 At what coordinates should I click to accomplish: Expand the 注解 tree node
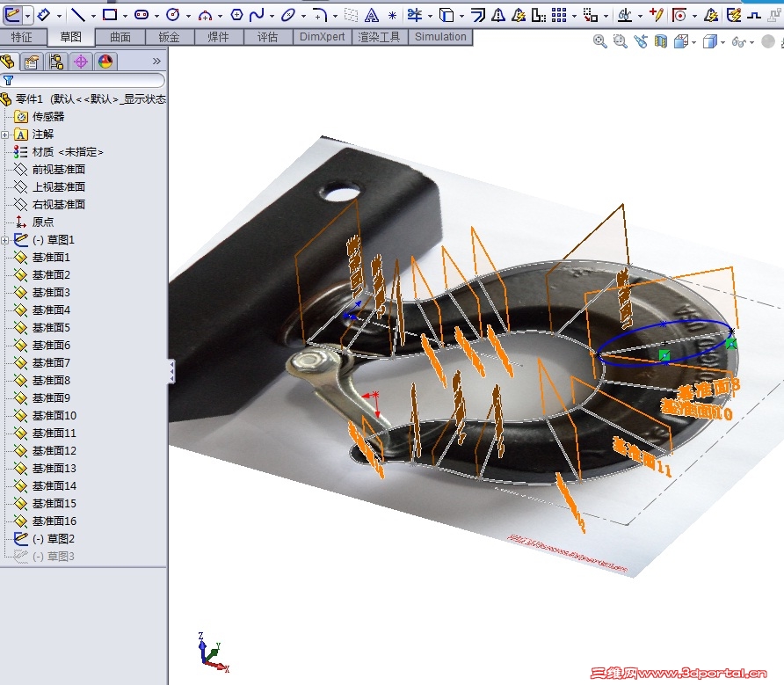click(5, 135)
